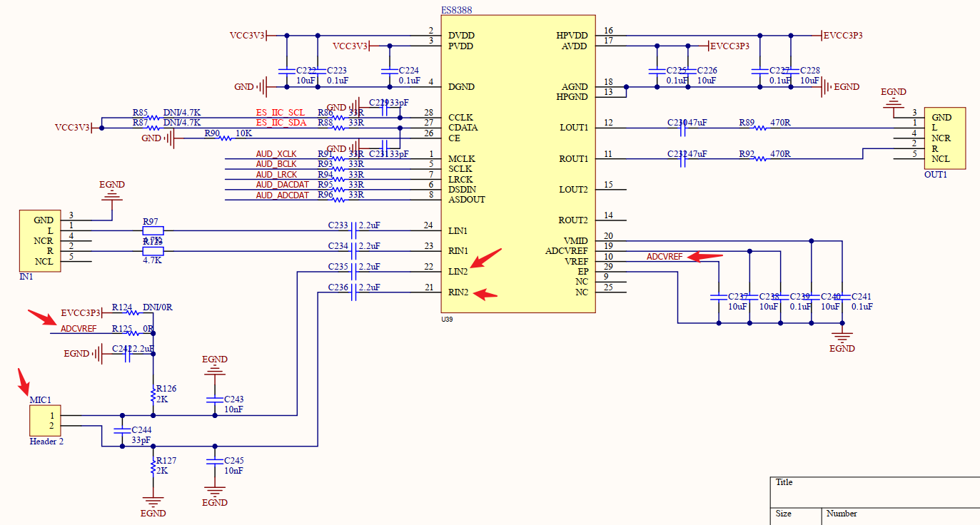
Task: Select the C245 capacitor designator
Action: 234,461
